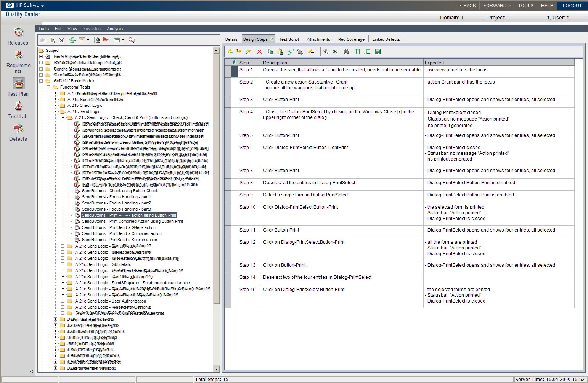
Task: Collapse the left module sidebar
Action: [31, 372]
